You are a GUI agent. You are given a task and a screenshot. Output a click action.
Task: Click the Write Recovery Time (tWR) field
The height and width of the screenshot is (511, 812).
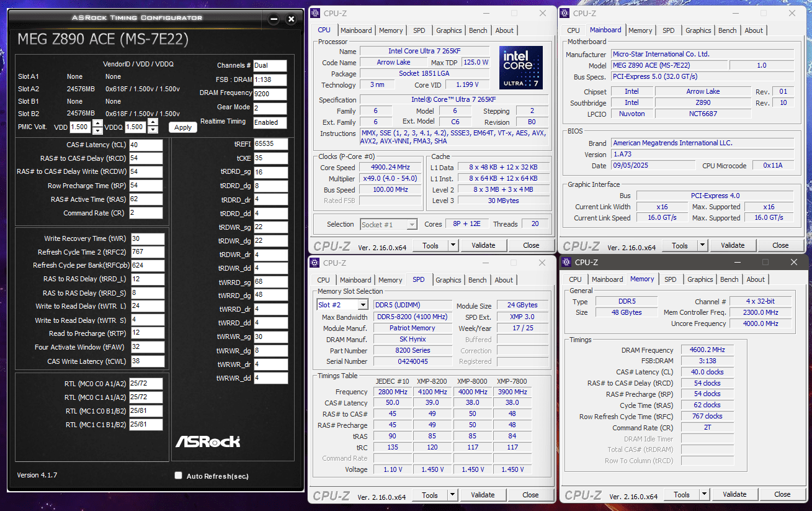click(147, 238)
